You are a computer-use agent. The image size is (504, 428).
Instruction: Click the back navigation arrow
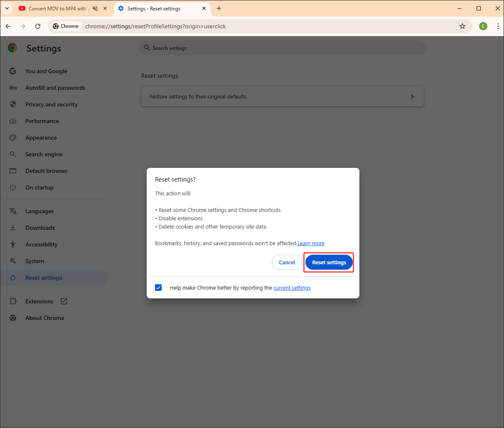pyautogui.click(x=8, y=26)
